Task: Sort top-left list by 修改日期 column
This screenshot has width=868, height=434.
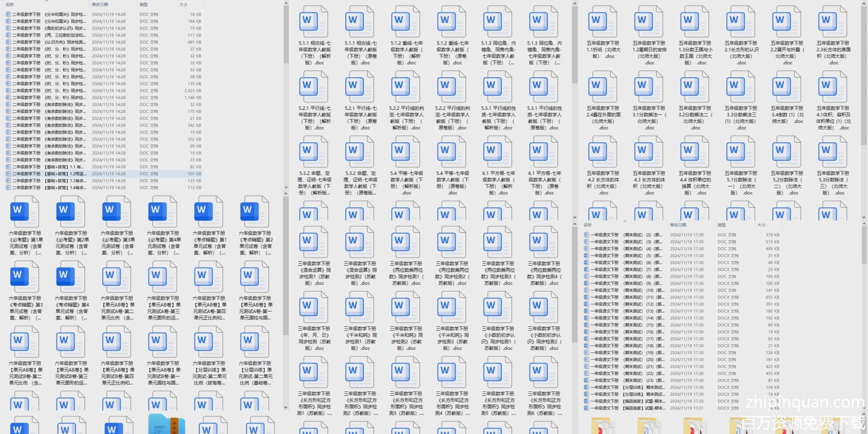Action: coord(100,4)
